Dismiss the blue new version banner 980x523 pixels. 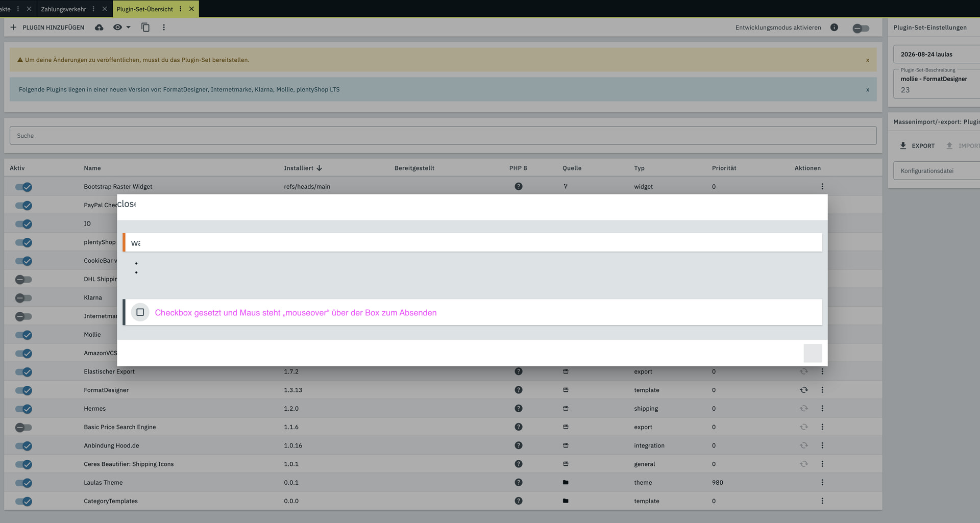click(x=867, y=90)
